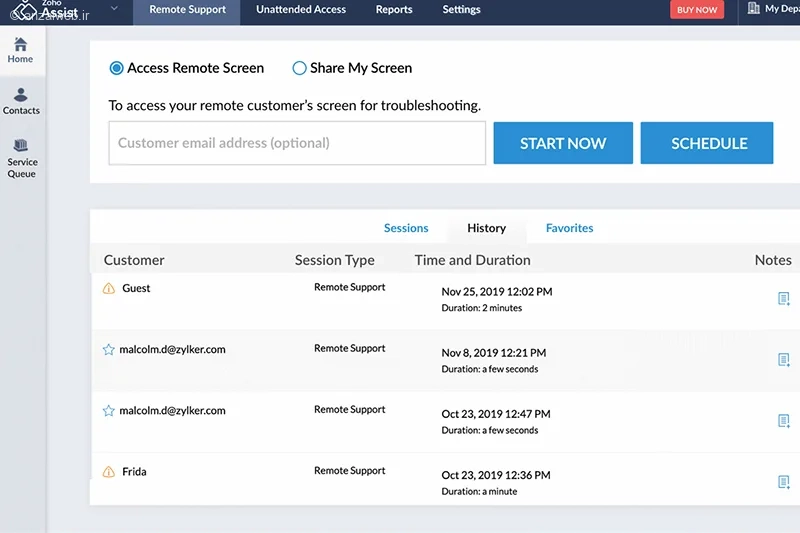Click the My Department building icon

753,8
